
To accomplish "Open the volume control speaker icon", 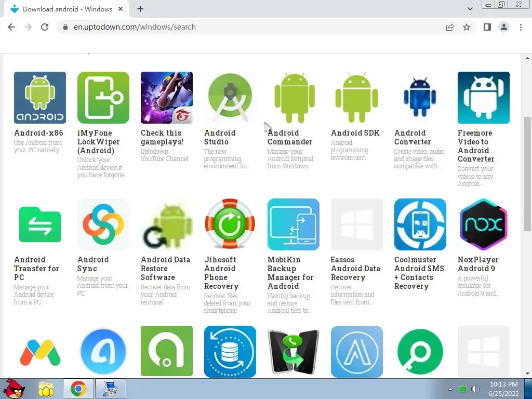I will pos(475,389).
